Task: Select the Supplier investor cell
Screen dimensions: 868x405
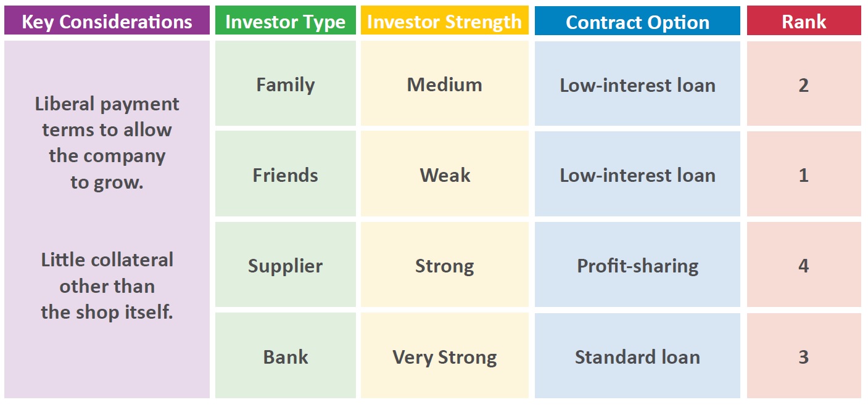Action: point(285,265)
